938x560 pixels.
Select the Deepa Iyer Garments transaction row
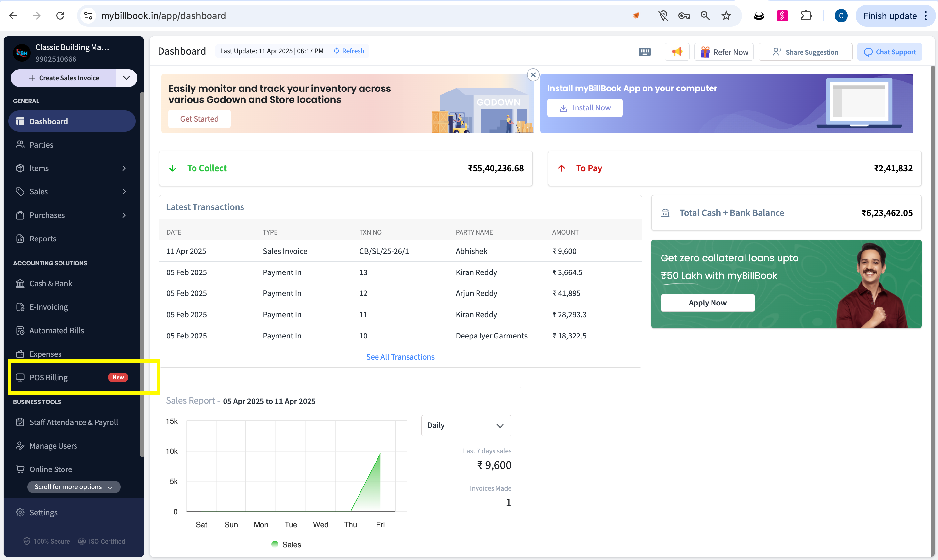coord(400,336)
